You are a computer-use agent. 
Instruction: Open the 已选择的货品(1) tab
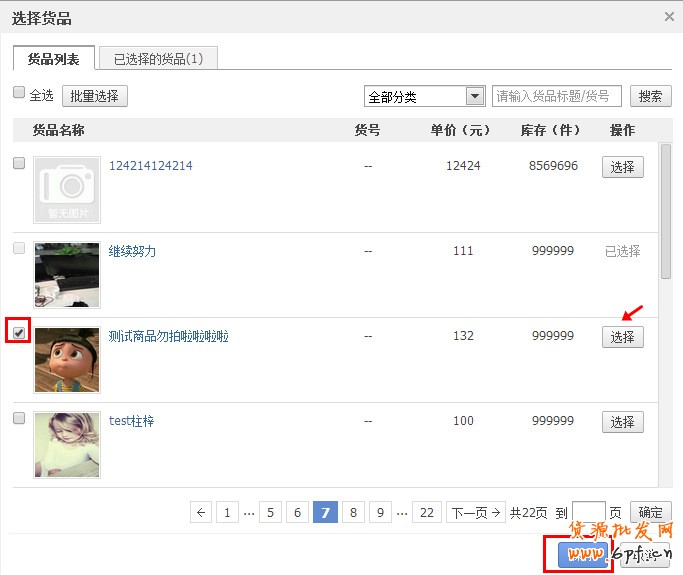(x=158, y=59)
